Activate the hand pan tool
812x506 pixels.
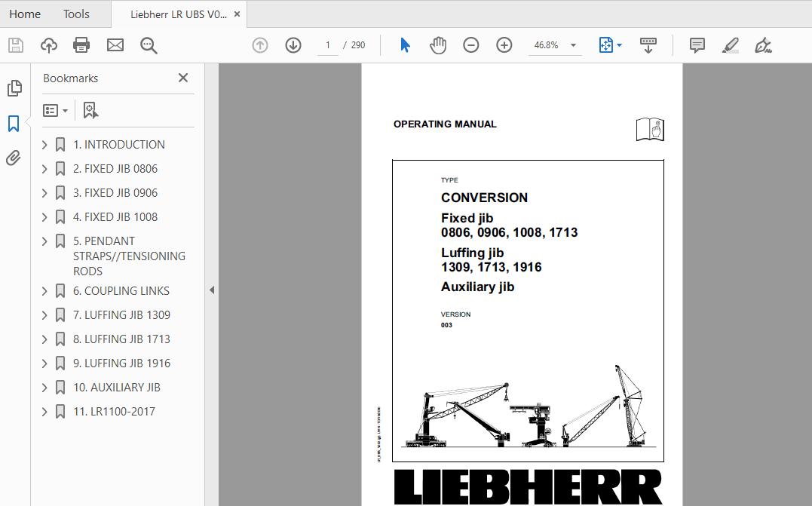(x=437, y=45)
